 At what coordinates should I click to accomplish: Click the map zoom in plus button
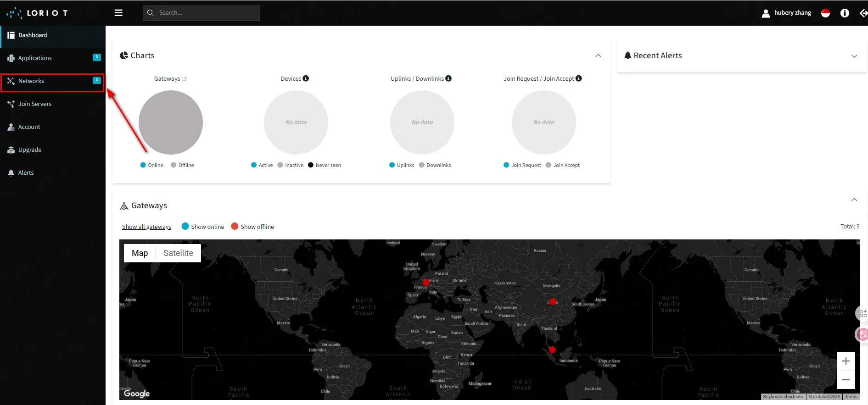click(846, 361)
